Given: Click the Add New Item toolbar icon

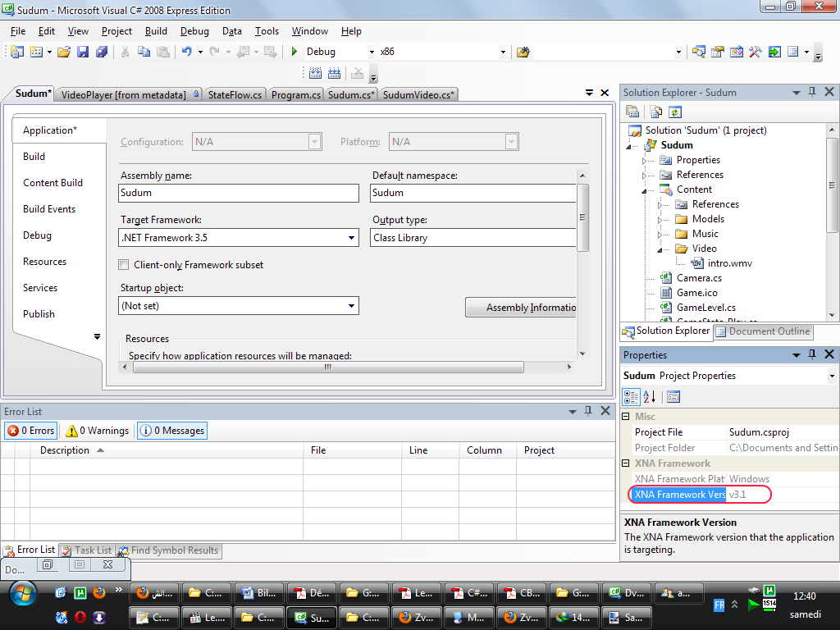Looking at the screenshot, I should (36, 52).
